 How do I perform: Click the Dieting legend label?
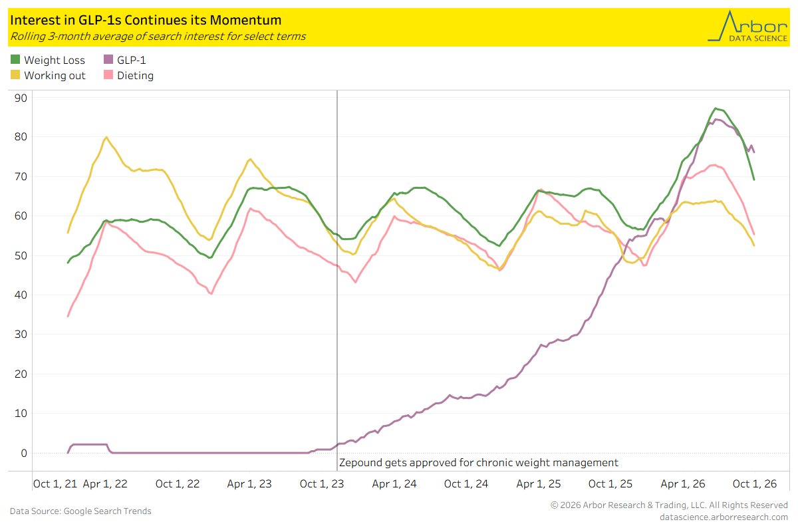pos(135,75)
